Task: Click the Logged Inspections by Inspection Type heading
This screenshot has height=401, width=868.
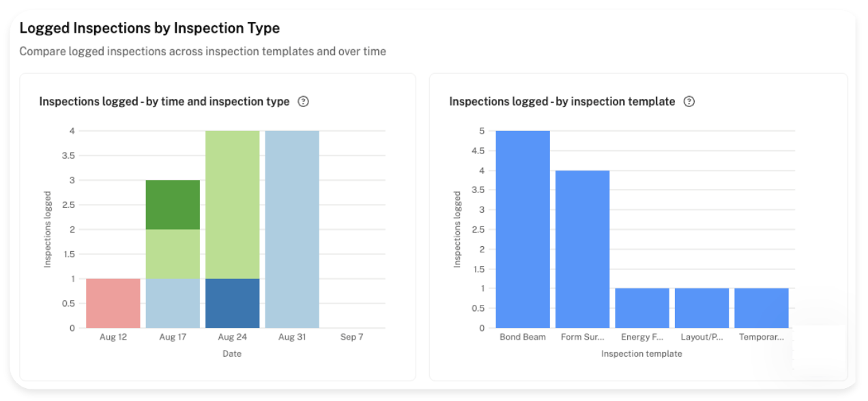Action: [x=149, y=28]
